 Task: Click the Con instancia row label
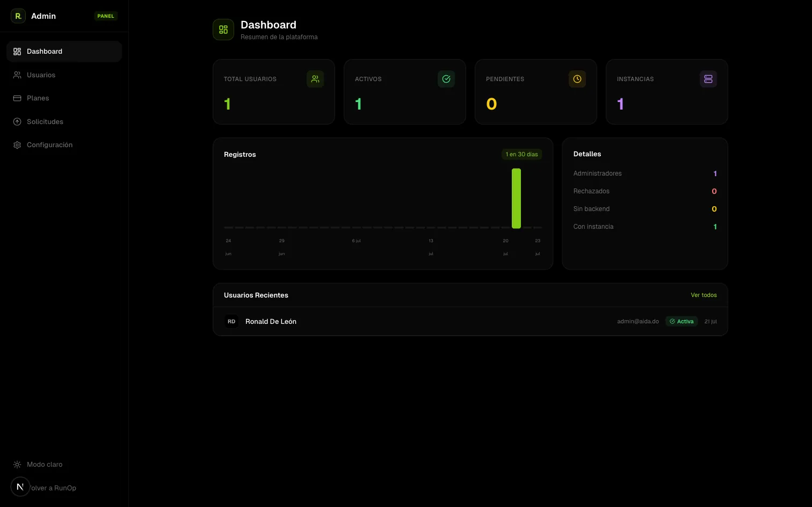pyautogui.click(x=593, y=227)
